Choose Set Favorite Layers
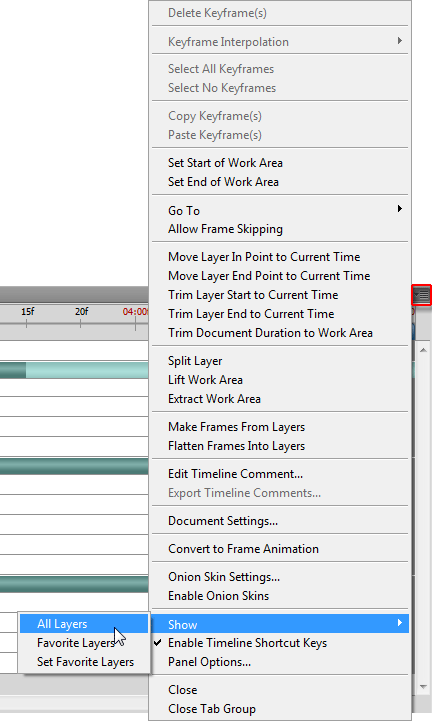 84,662
